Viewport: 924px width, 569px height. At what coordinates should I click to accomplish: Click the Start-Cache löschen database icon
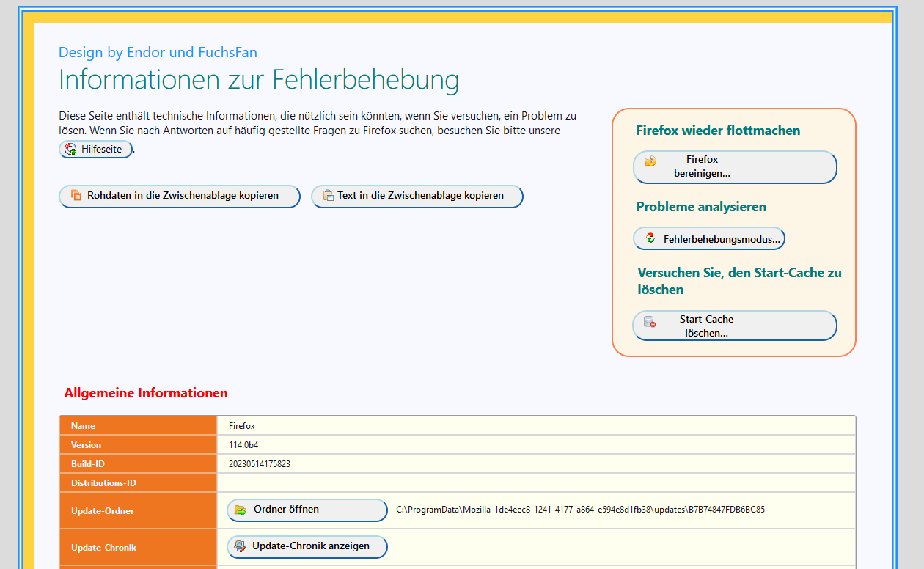coord(649,322)
